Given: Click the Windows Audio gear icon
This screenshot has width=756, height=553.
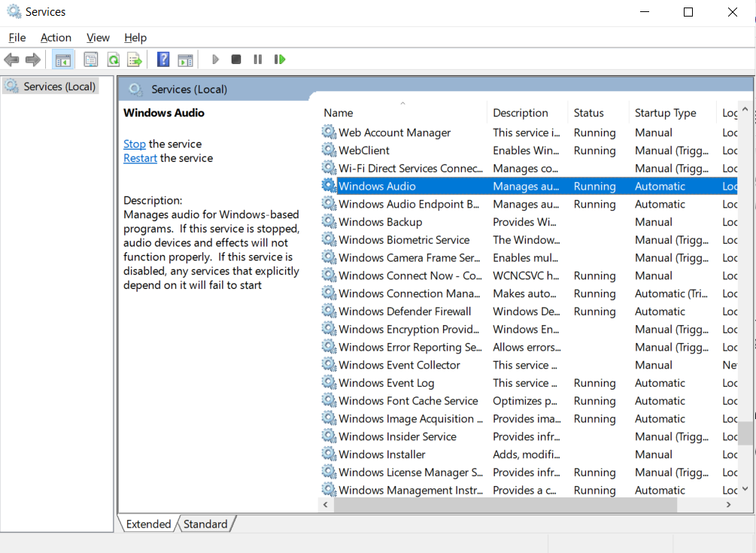Looking at the screenshot, I should 329,185.
